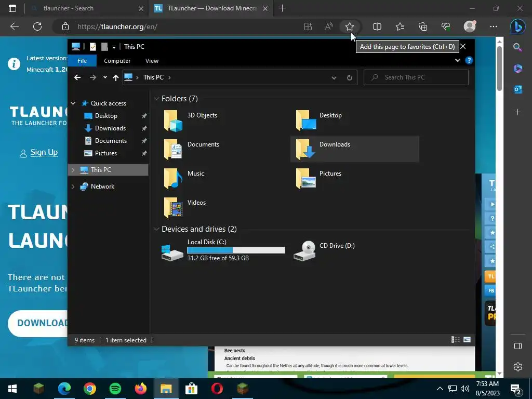Open the File menu in Explorer
This screenshot has width=532, height=399.
pos(82,61)
